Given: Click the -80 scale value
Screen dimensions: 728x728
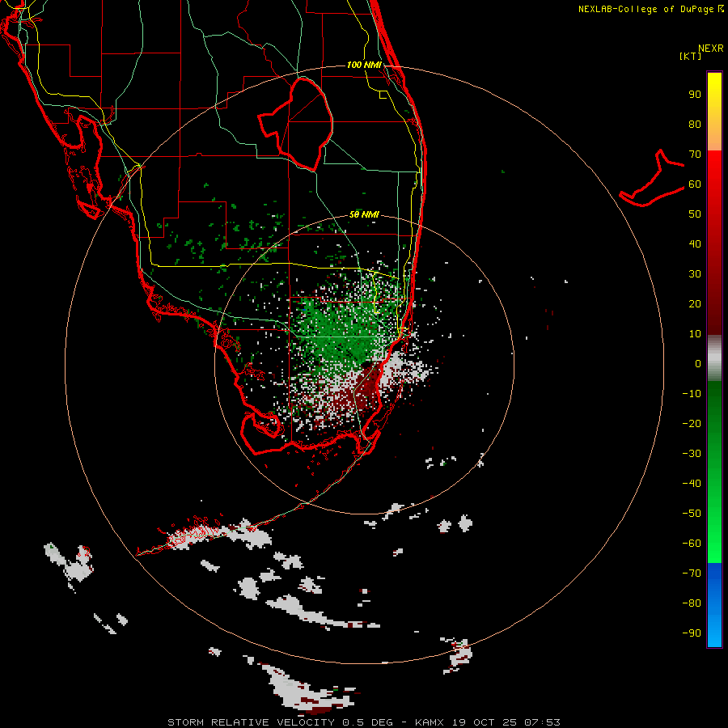Looking at the screenshot, I should click(x=692, y=603).
